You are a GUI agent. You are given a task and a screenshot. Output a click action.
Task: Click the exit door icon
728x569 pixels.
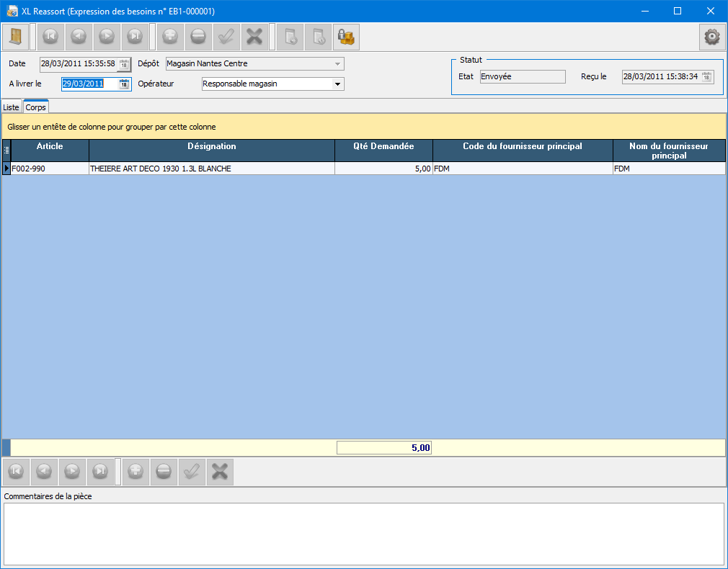coord(15,37)
